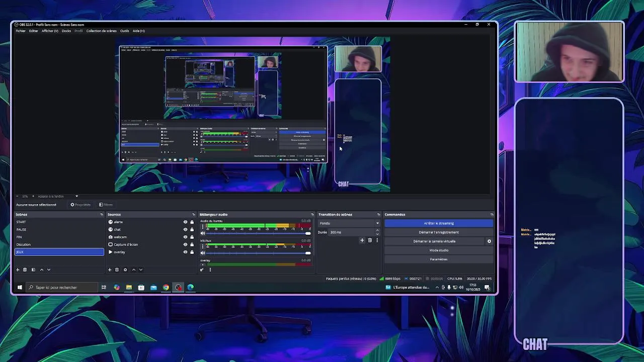This screenshot has width=644, height=362.
Task: Move scene down with Scènes down arrow
Action: pos(49,270)
